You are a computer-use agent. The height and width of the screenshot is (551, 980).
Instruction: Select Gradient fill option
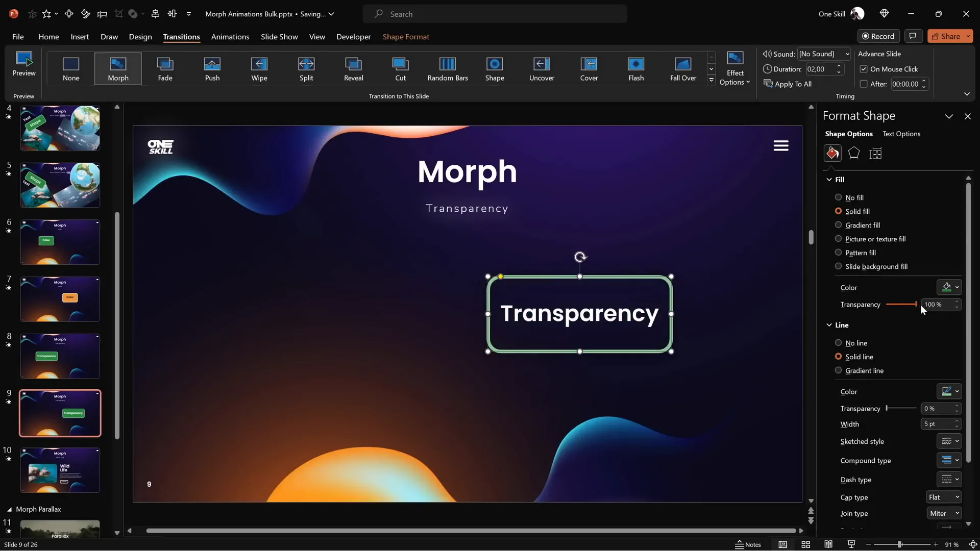857,225
